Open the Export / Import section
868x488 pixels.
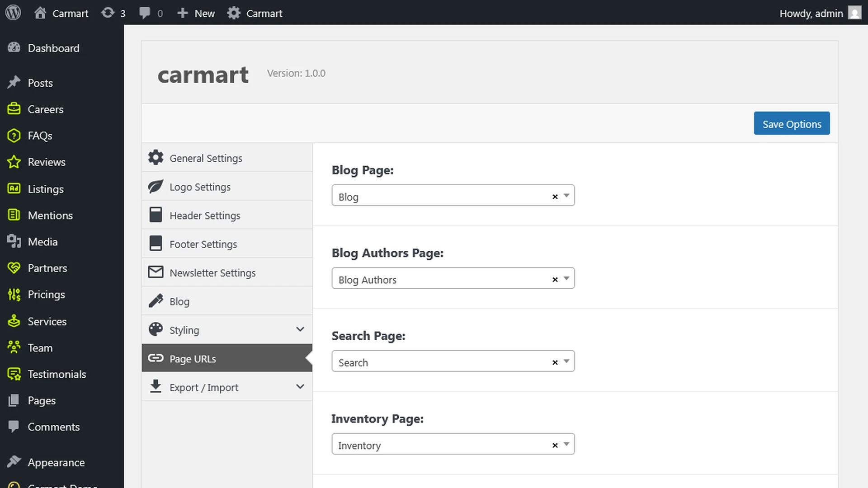(x=227, y=387)
